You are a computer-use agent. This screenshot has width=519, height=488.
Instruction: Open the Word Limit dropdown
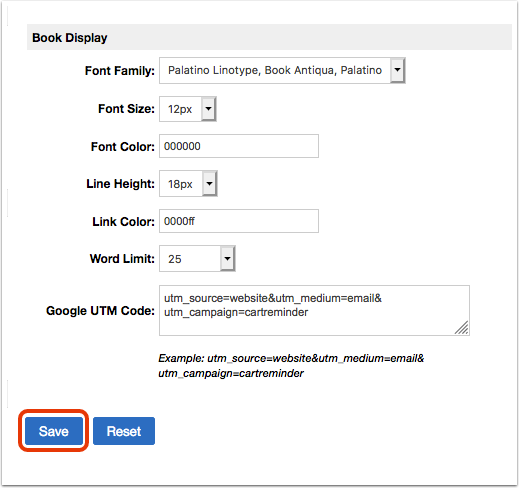tap(197, 259)
